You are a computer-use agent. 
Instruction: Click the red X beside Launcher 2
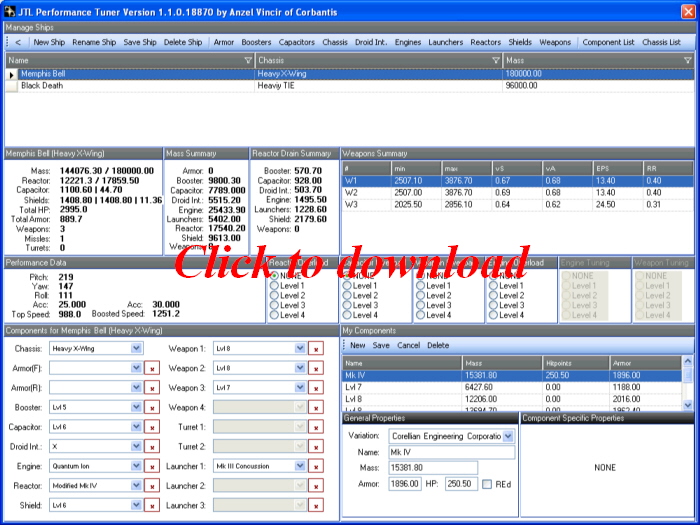pyautogui.click(x=316, y=486)
